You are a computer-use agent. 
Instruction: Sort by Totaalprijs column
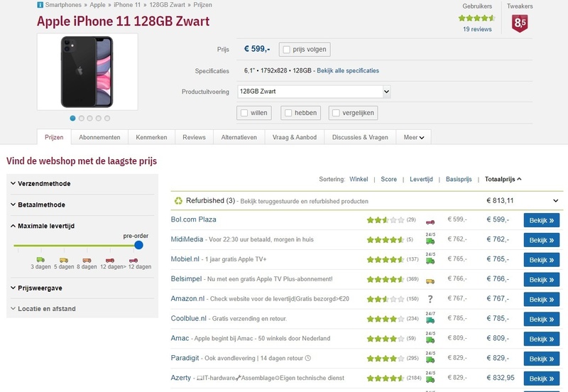[x=503, y=180]
